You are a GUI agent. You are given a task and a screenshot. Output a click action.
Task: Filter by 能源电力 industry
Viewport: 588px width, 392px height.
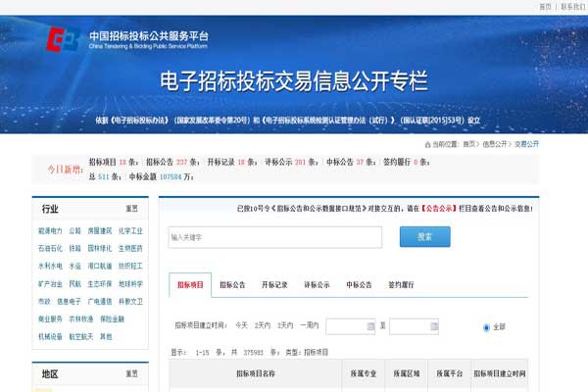[50, 230]
